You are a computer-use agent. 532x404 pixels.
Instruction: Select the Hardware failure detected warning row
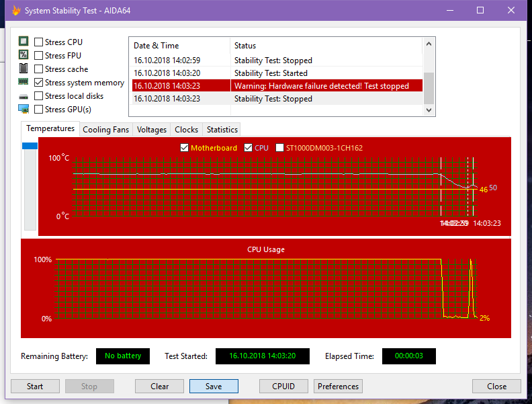click(x=277, y=85)
